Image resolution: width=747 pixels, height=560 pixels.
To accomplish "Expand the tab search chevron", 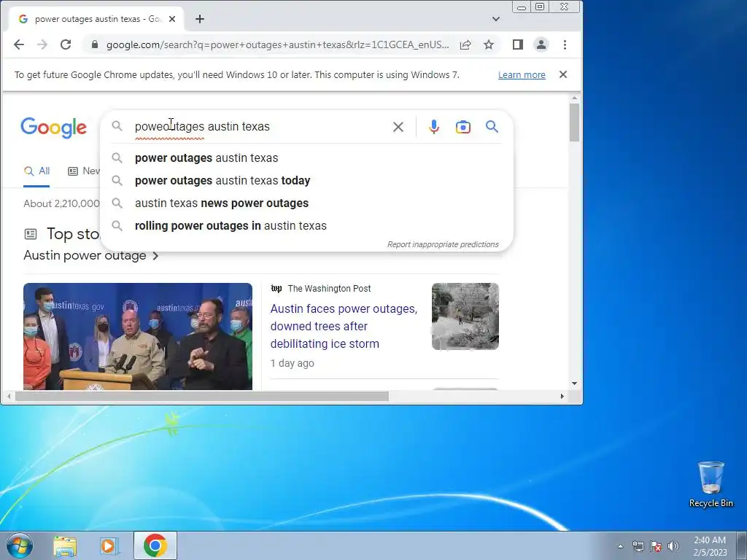I will click(496, 19).
